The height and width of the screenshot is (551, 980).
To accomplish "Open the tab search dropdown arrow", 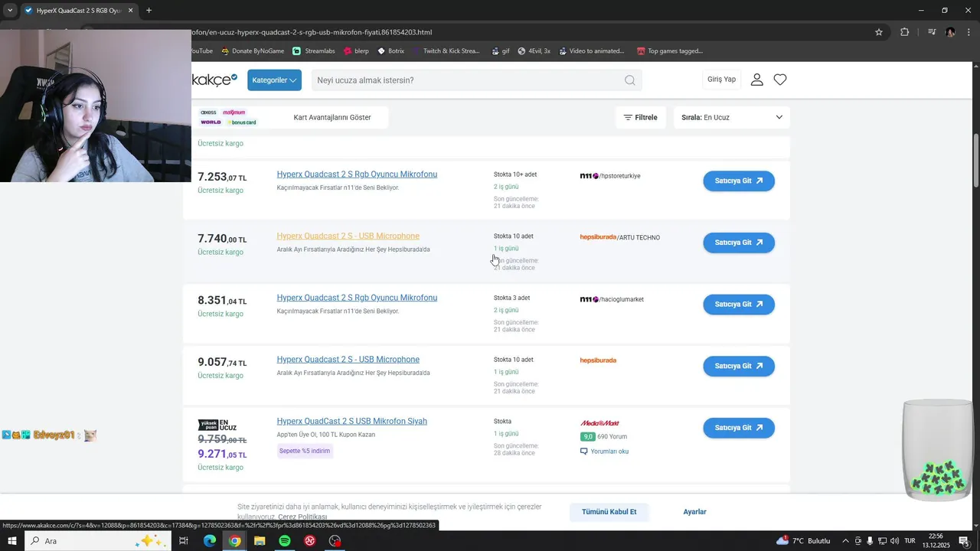I will pos(10,11).
